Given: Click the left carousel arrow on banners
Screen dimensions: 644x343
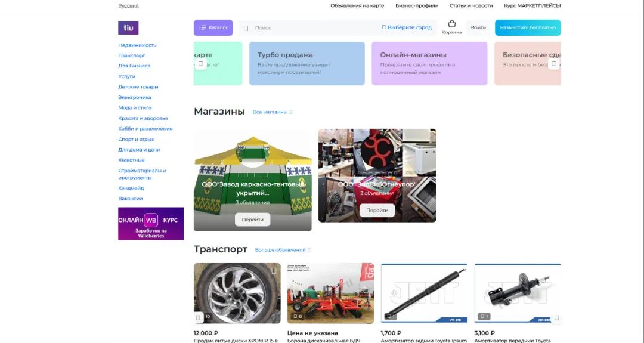Looking at the screenshot, I should click(200, 64).
